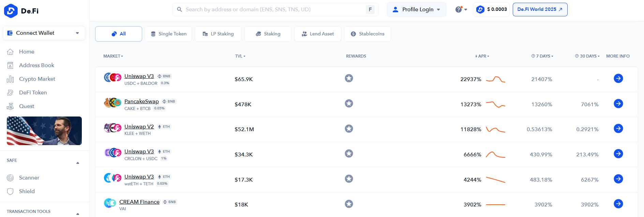Open Uniswap V3 CRCLON + USDC link
644x217 pixels.
point(139,152)
